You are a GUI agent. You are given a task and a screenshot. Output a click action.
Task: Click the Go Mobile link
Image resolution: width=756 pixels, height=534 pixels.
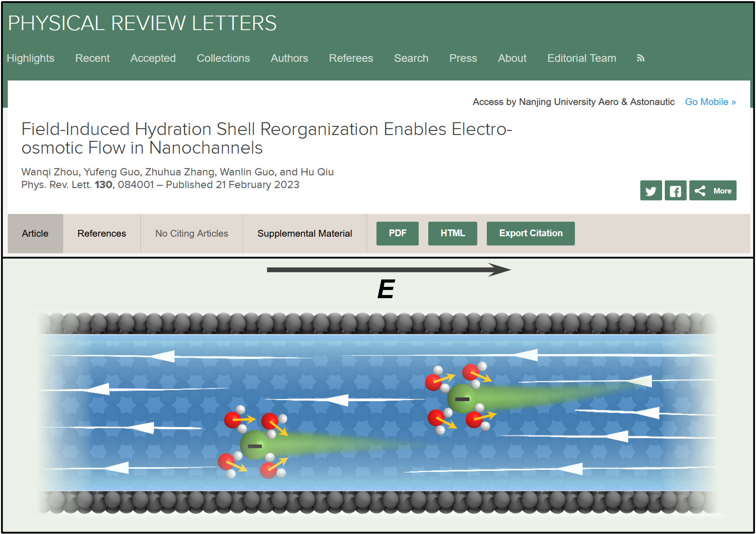[710, 102]
